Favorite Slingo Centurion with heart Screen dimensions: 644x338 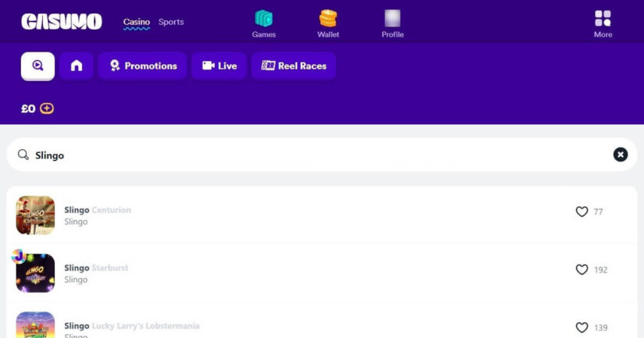pos(582,212)
